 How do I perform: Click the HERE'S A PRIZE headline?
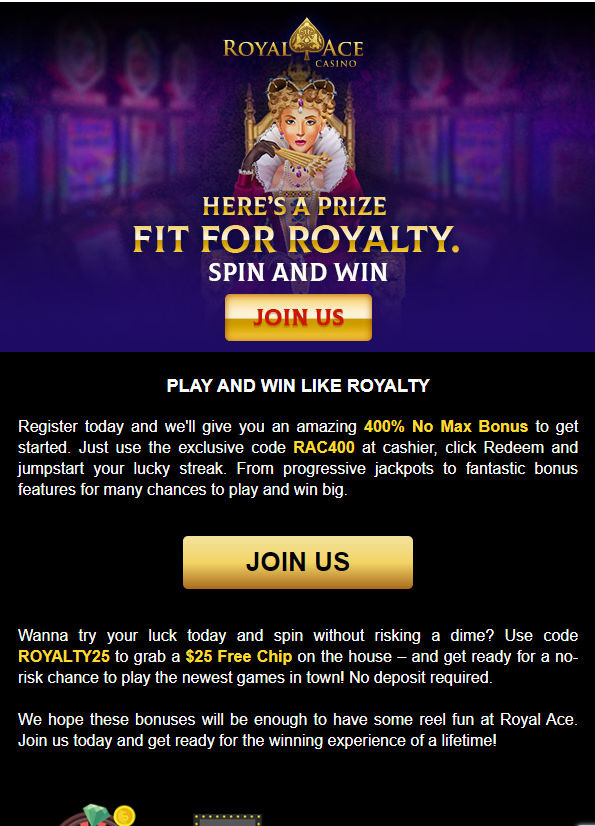295,206
